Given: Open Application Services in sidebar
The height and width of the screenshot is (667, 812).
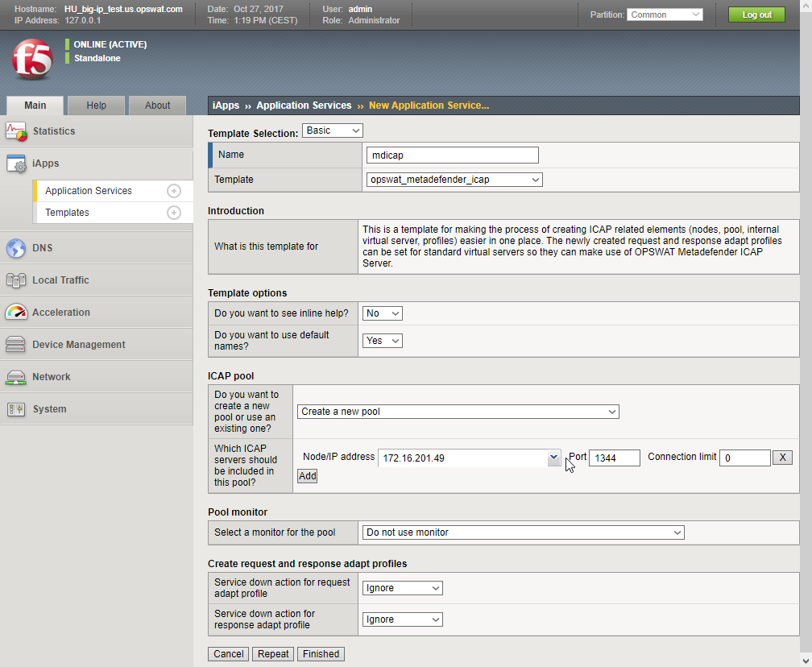Looking at the screenshot, I should coord(89,191).
